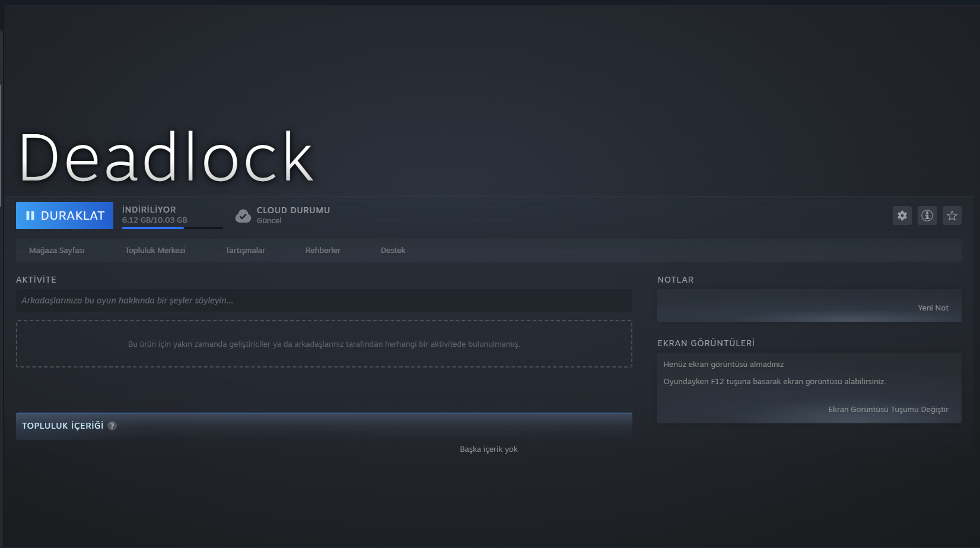Click the Henüz ekran görüntüsü almadınız text
This screenshot has height=548, width=980.
click(x=723, y=365)
